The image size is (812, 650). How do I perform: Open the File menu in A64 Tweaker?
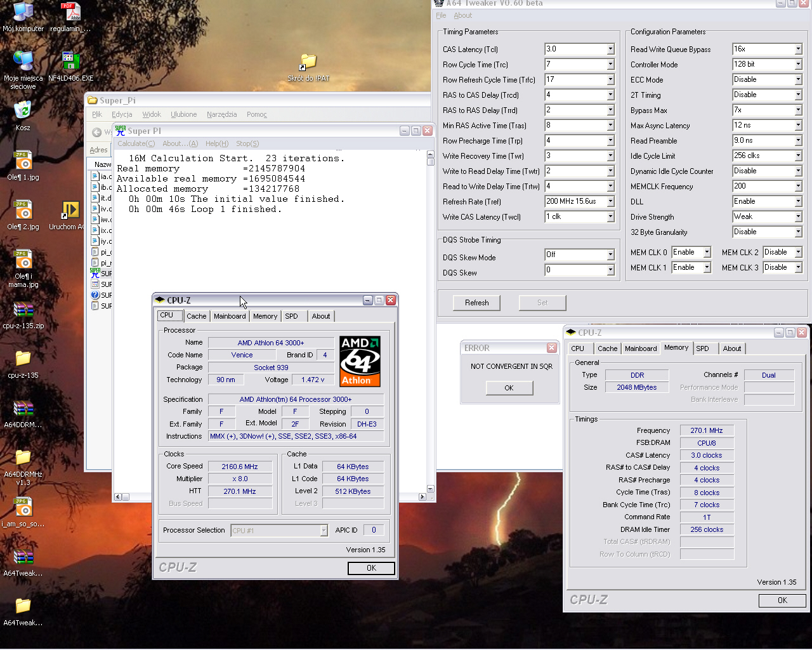(441, 15)
